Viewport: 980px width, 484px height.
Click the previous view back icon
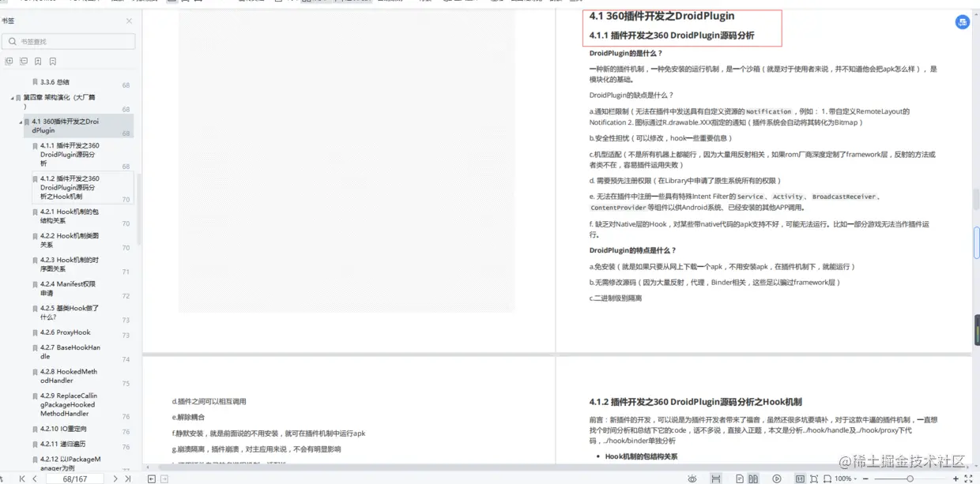(x=151, y=478)
